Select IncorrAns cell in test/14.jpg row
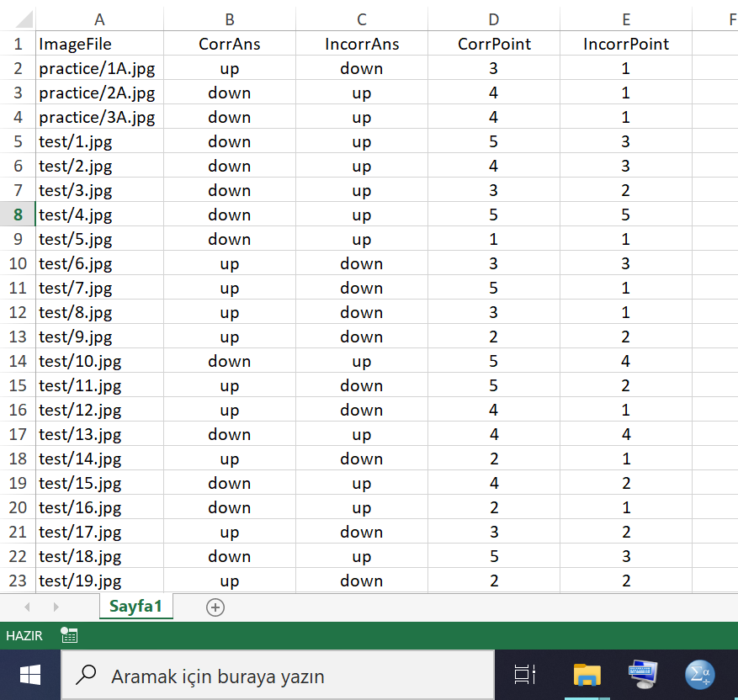This screenshot has height=700, width=738. pyautogui.click(x=362, y=459)
